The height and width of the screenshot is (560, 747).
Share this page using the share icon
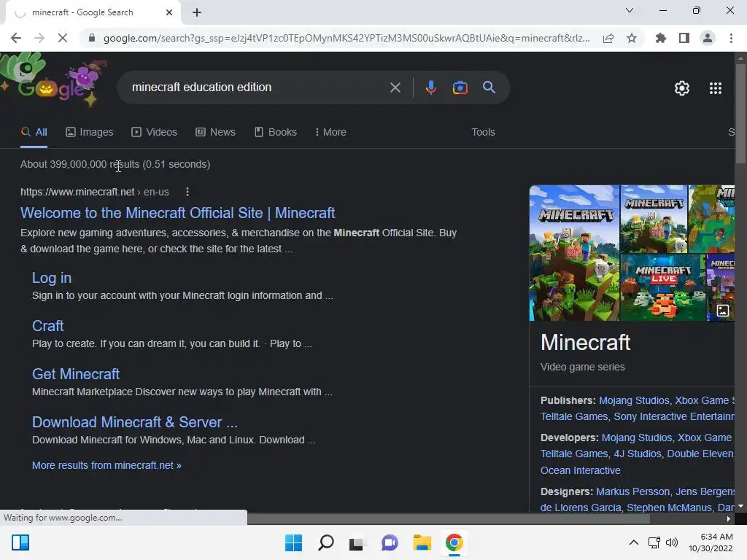pos(608,38)
